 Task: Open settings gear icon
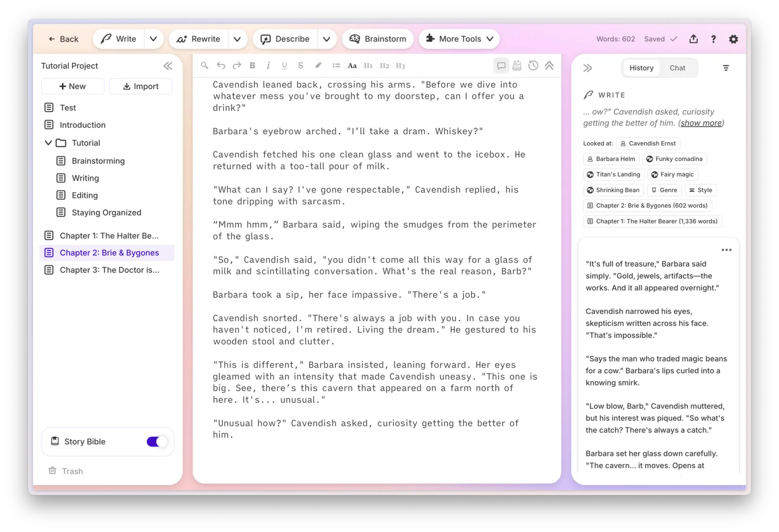point(733,39)
